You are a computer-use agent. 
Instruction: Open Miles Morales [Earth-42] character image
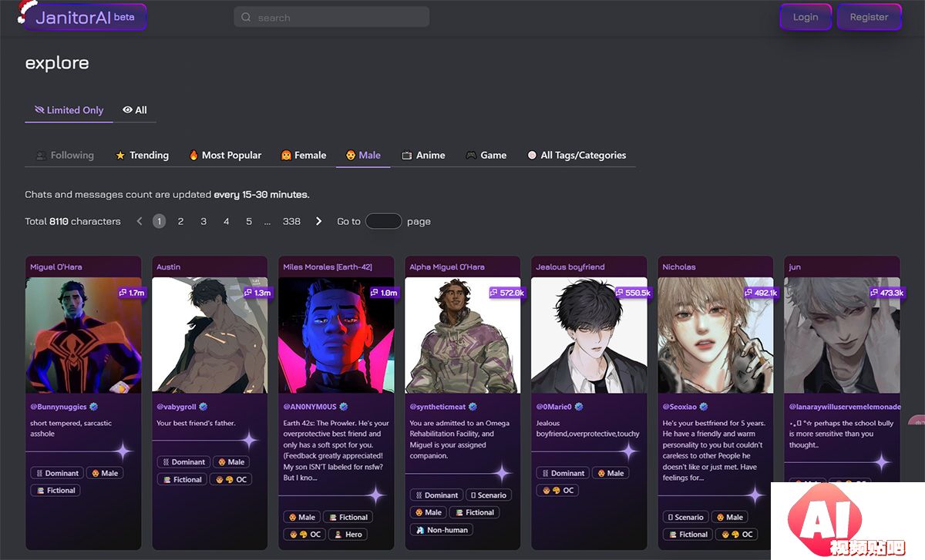(336, 335)
